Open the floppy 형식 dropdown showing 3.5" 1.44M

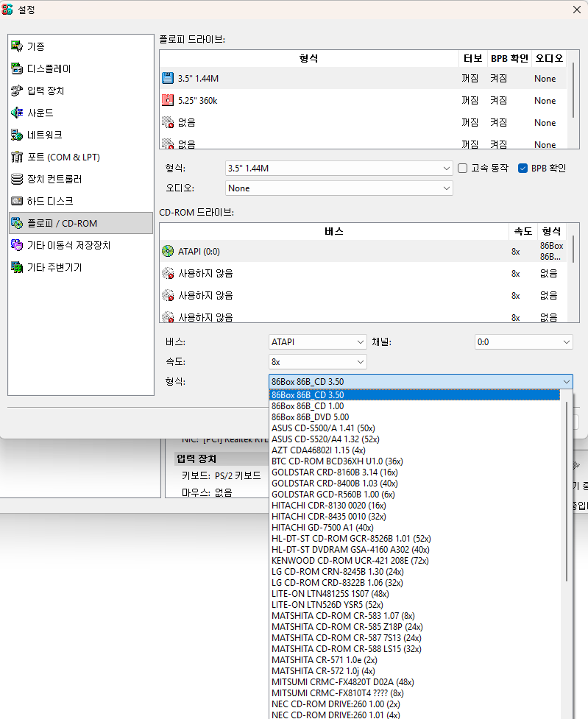pos(339,169)
